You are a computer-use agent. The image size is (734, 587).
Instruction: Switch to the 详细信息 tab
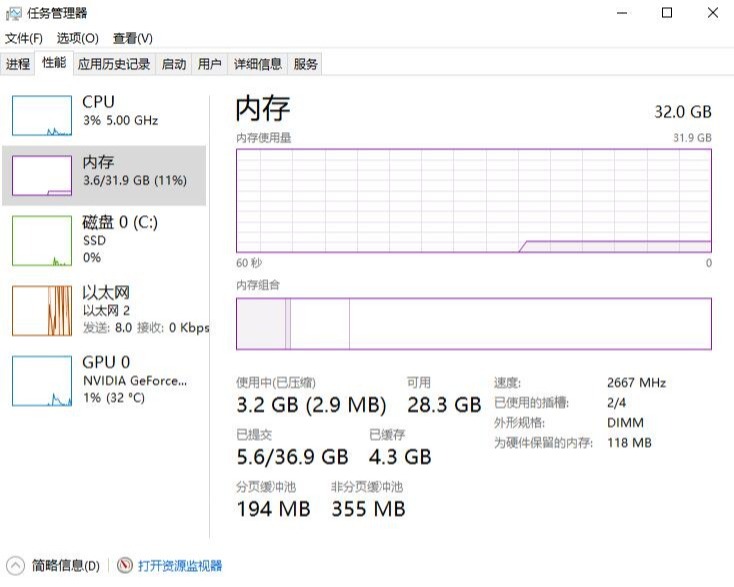click(x=258, y=64)
